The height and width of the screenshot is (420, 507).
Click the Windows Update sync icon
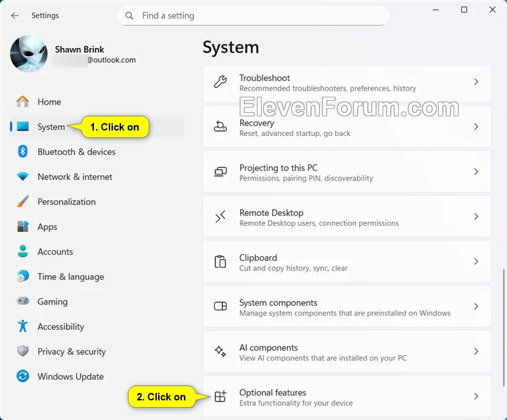(x=22, y=376)
